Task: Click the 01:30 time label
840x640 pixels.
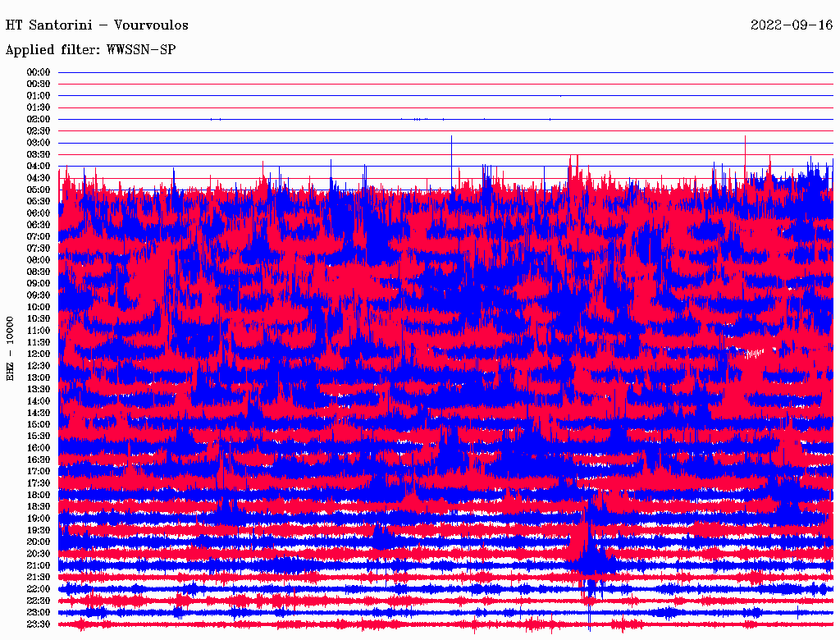Action: 38,107
